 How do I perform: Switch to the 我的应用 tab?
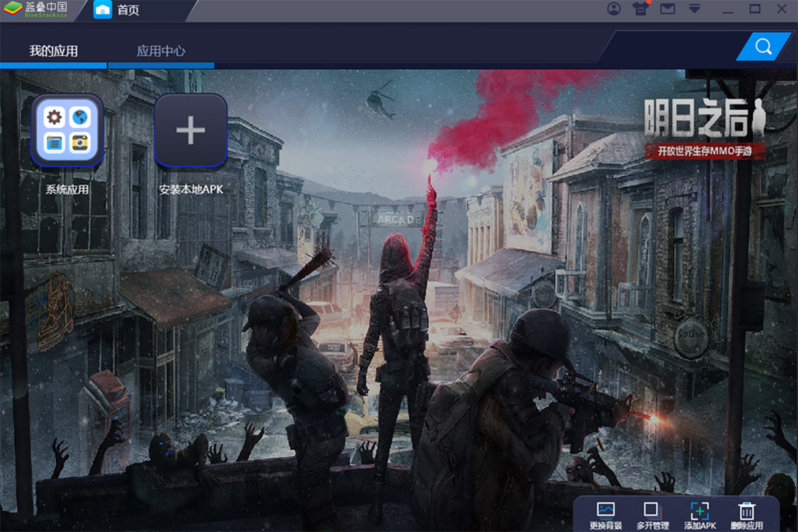pos(53,51)
